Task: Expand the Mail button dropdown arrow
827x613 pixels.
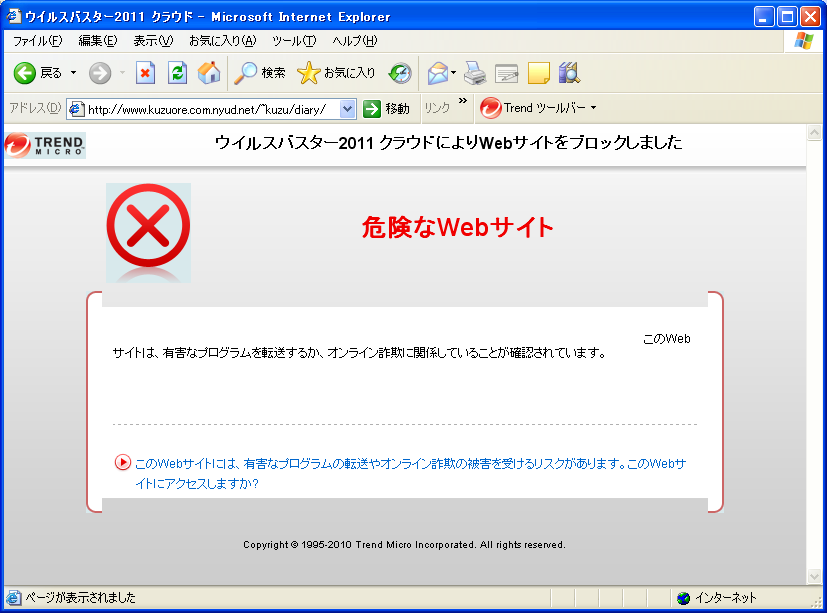Action: (x=454, y=73)
